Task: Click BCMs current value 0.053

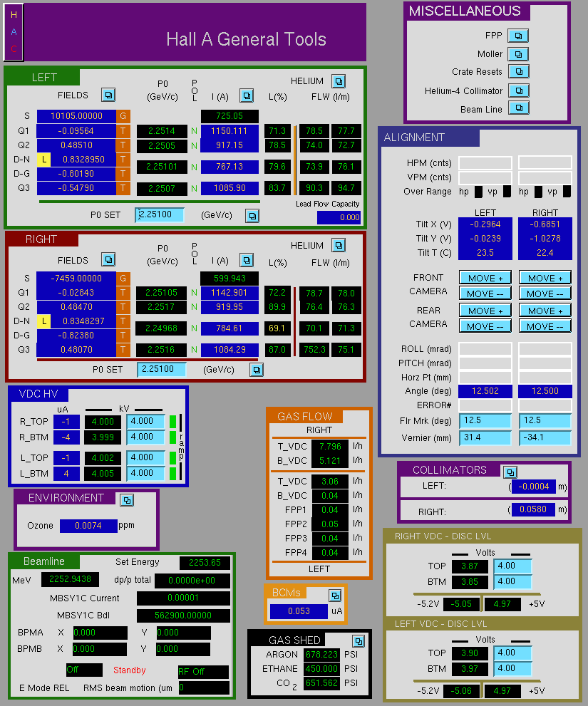Action: pos(299,611)
